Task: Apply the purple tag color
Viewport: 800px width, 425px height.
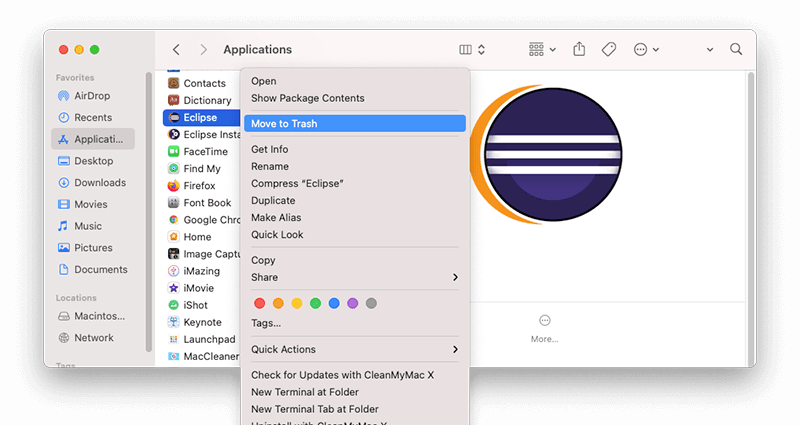Action: tap(353, 304)
